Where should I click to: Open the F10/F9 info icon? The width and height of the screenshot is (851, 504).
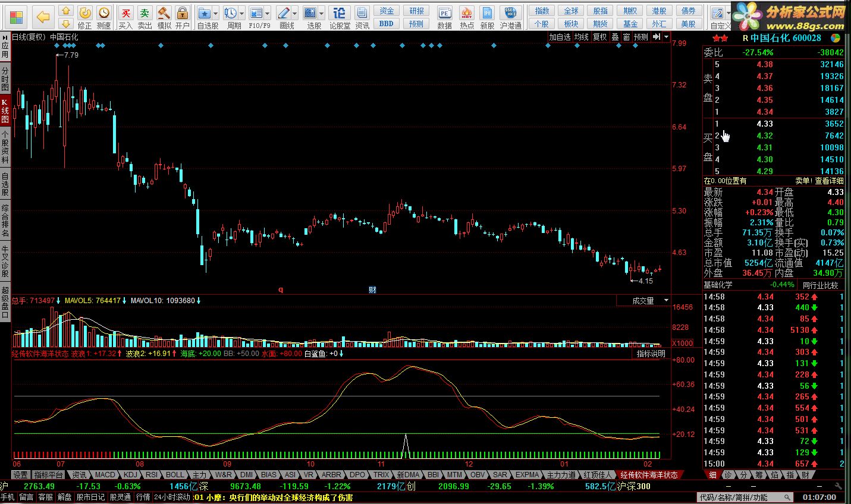[256, 13]
